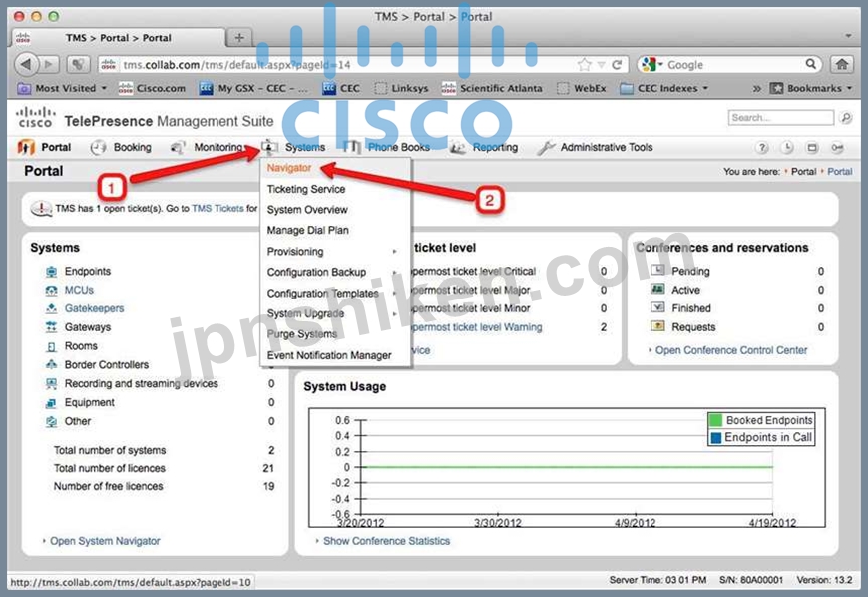Open the Administrative Tools tab

pos(596,148)
